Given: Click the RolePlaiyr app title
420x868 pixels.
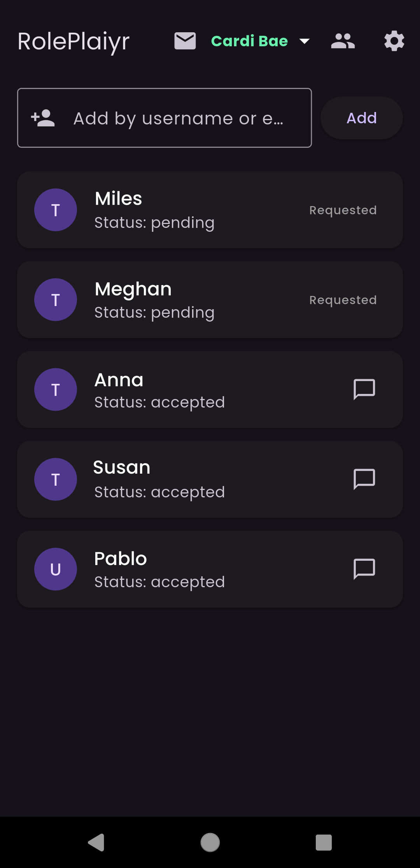Looking at the screenshot, I should 73,41.
